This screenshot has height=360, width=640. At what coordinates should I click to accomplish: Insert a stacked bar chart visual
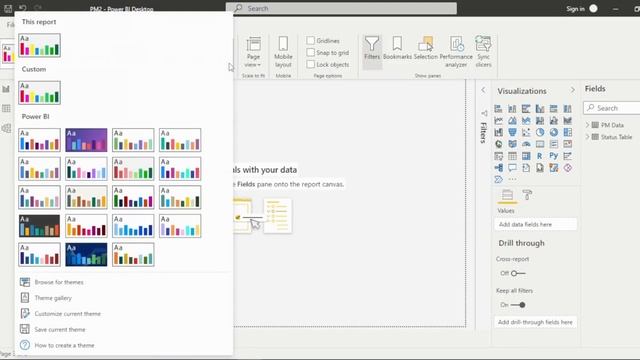tap(498, 109)
